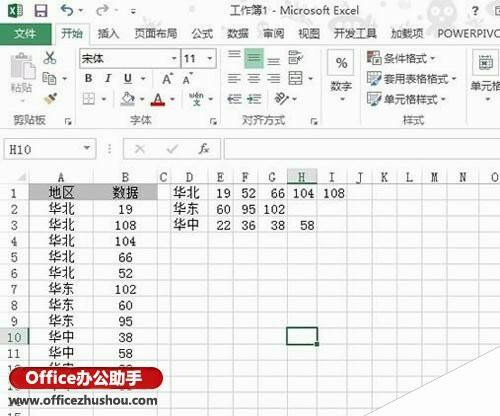Viewport: 500px width, 416px height.
Task: Switch to the 审阅 Review tab
Action: tap(273, 33)
